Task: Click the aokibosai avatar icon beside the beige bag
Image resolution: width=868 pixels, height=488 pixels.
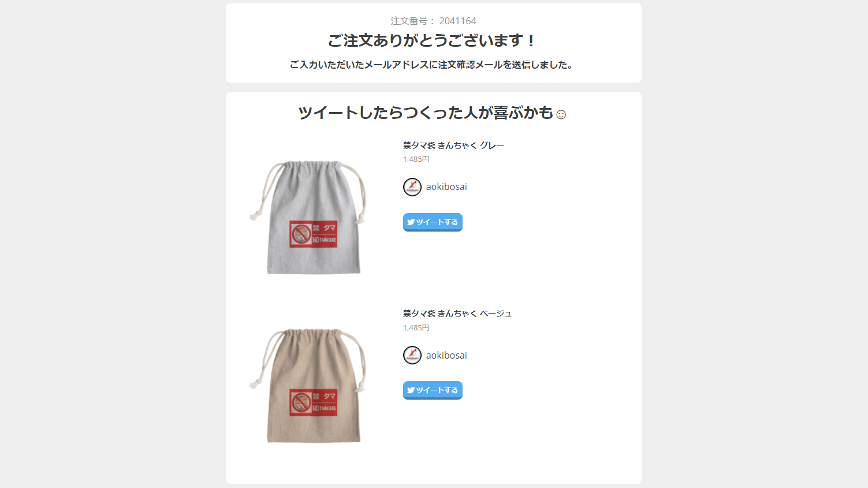Action: [412, 355]
